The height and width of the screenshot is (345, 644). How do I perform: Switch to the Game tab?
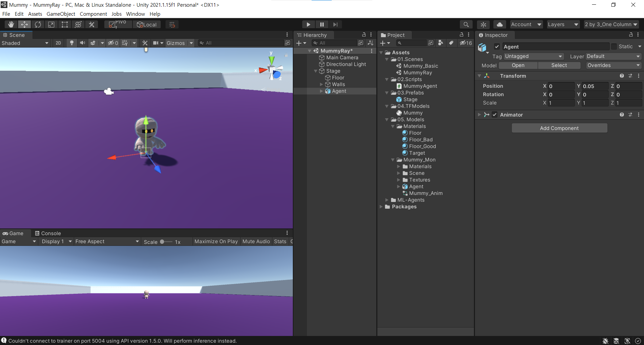pyautogui.click(x=13, y=233)
